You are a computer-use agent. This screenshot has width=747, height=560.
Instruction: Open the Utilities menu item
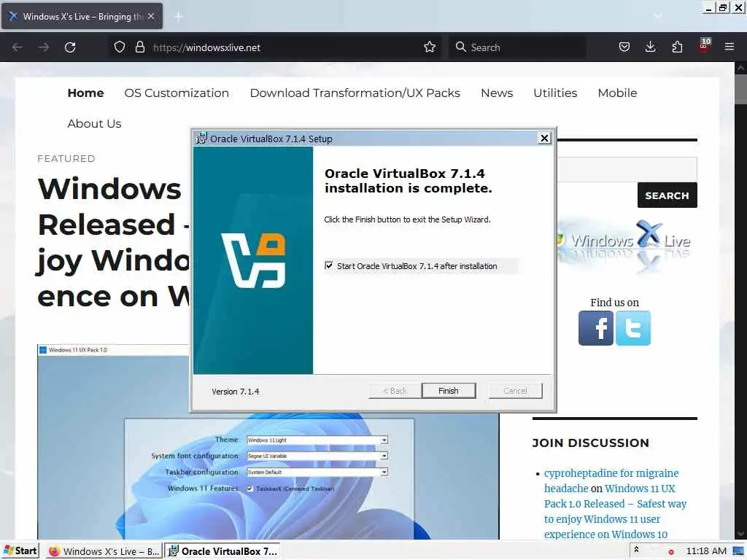555,93
